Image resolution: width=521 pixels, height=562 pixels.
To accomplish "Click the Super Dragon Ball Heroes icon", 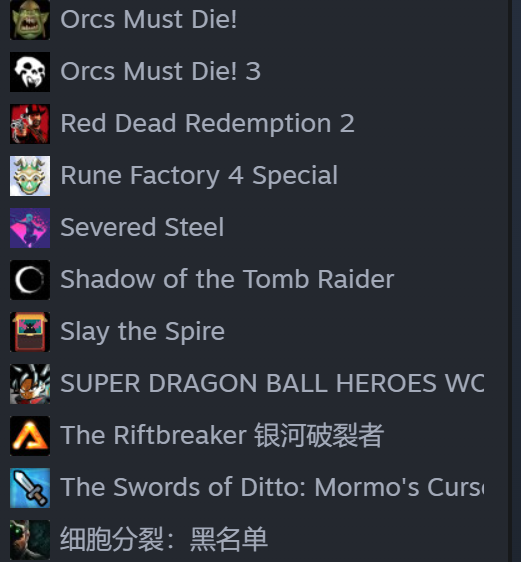I will [30, 384].
